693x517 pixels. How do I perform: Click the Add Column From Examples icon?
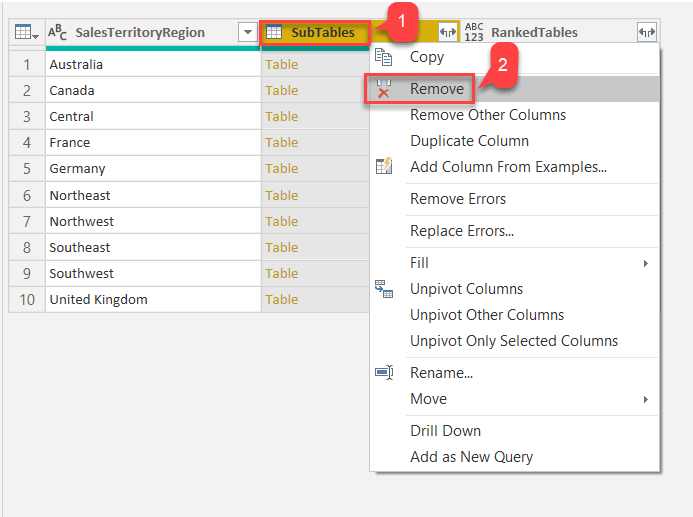[x=384, y=167]
